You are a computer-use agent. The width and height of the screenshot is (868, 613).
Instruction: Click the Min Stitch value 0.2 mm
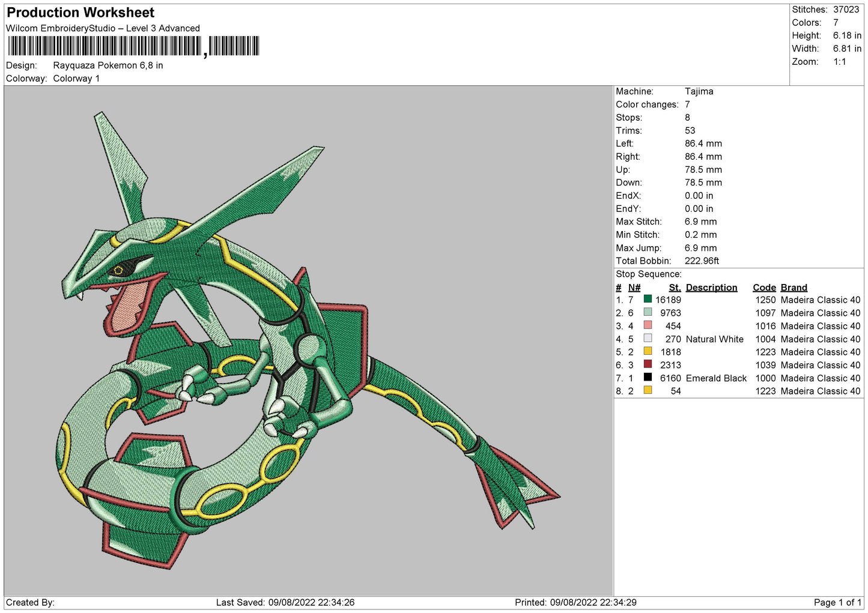point(700,235)
